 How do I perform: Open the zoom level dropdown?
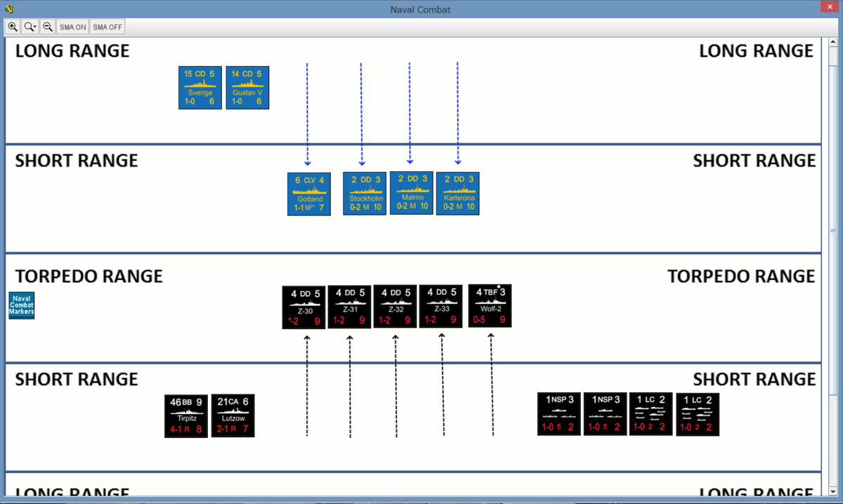tap(30, 27)
